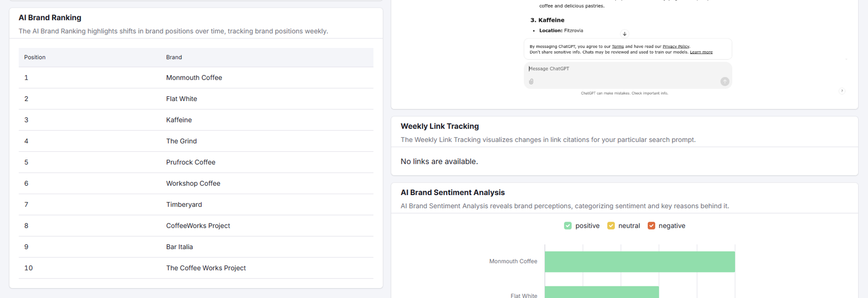Click the Position column header

(x=35, y=57)
